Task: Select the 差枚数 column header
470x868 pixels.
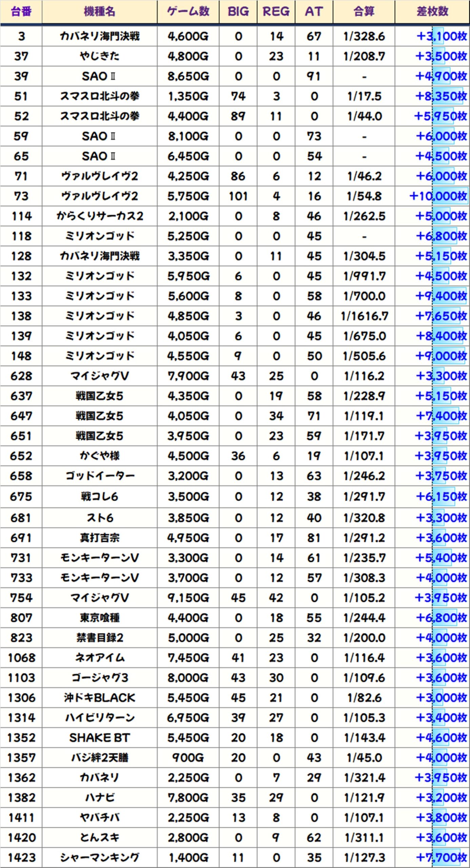Action: pyautogui.click(x=432, y=12)
